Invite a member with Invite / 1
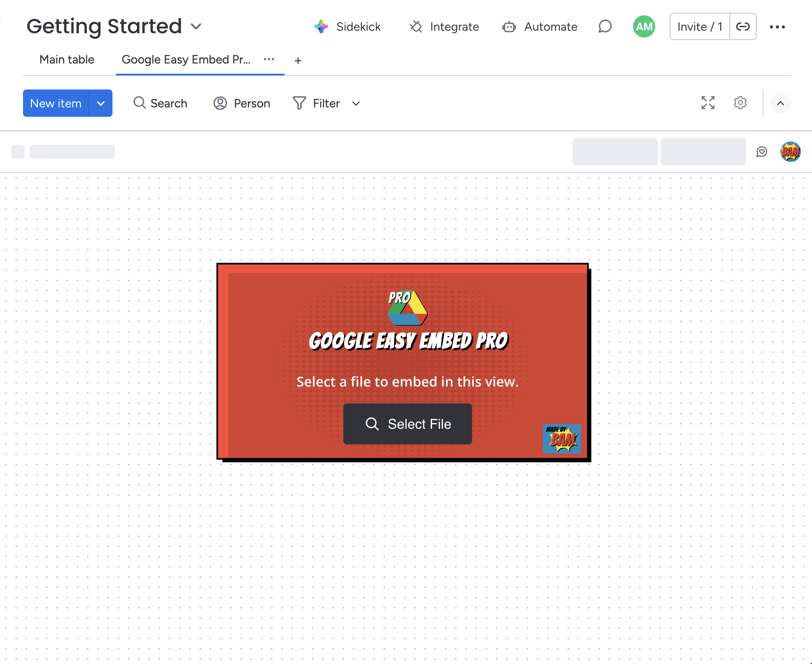This screenshot has height=664, width=812. [699, 26]
